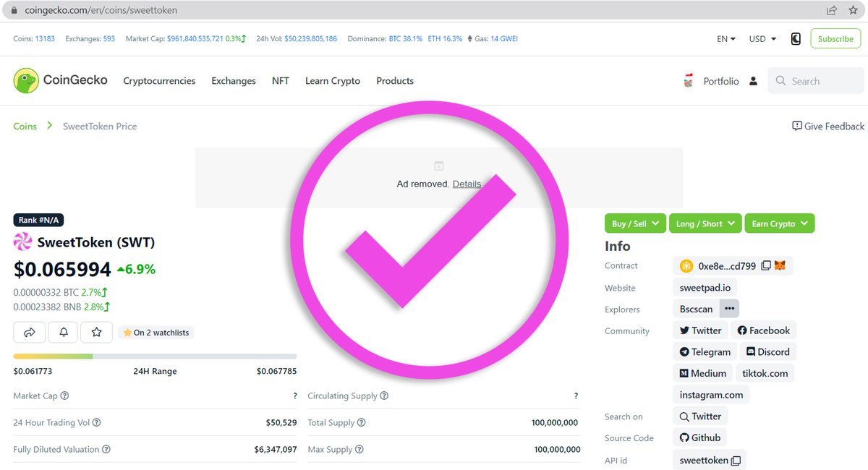Image resolution: width=868 pixels, height=470 pixels.
Task: Click the browser address bar URL
Action: tap(101, 10)
